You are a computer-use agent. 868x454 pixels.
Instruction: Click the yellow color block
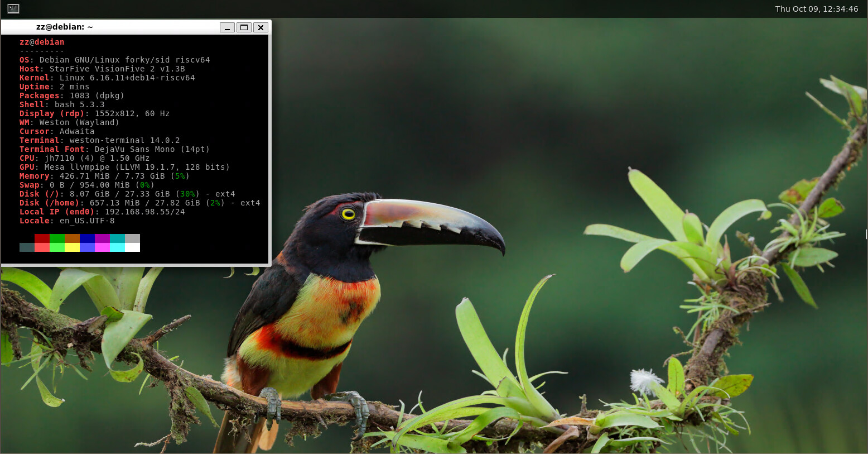72,247
